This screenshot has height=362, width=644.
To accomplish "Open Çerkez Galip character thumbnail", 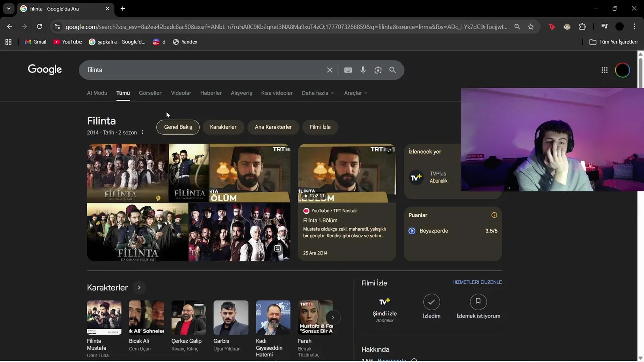I will point(189,318).
